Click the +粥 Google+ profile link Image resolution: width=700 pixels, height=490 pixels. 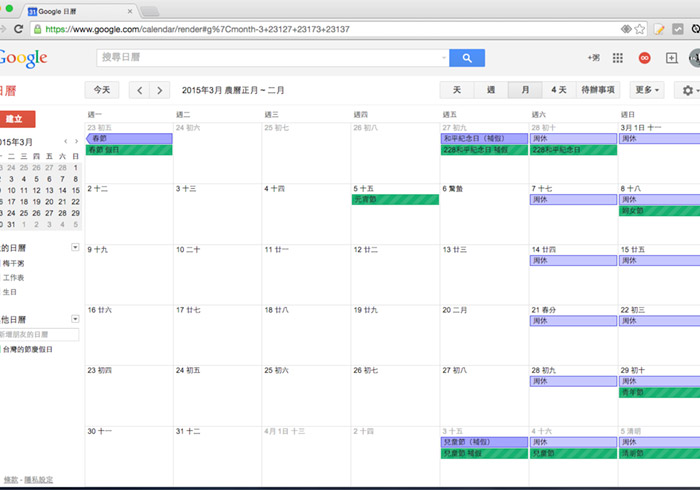pos(593,58)
